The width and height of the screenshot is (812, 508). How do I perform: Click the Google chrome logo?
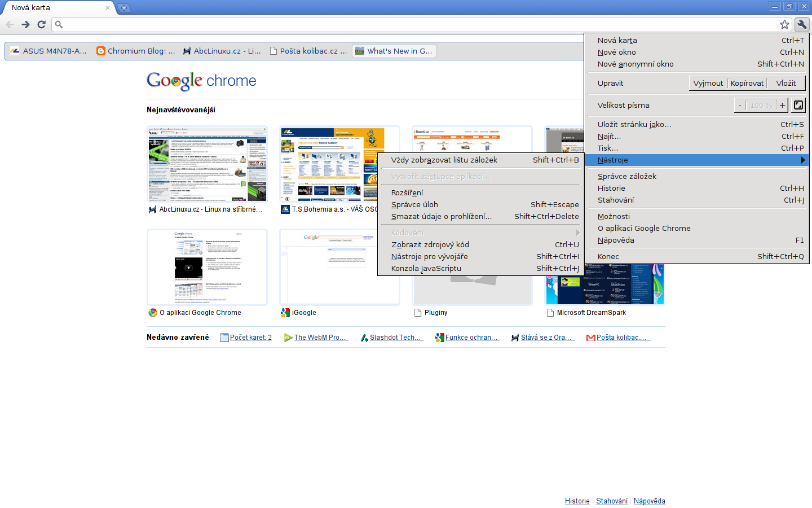click(201, 81)
